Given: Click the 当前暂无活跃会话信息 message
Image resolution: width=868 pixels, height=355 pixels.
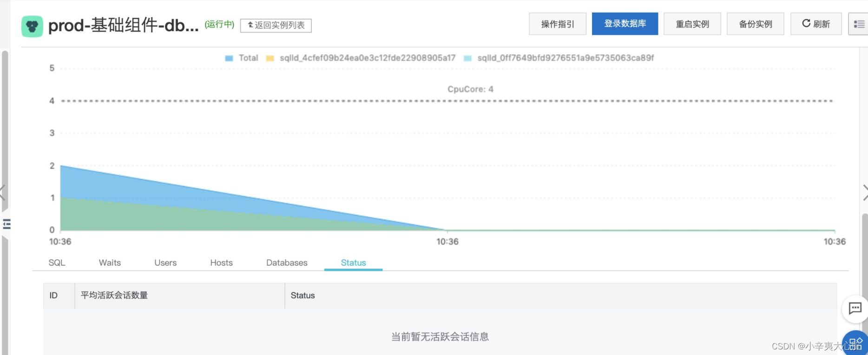Looking at the screenshot, I should coord(440,336).
